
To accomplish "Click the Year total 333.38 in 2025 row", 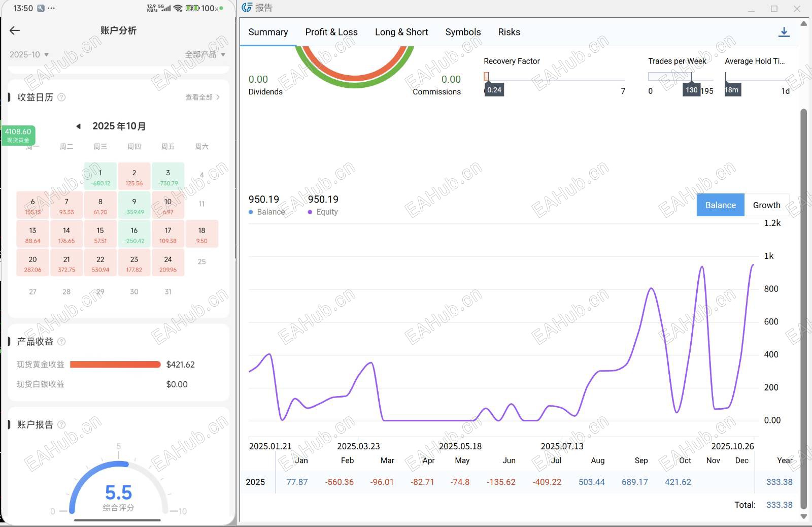I will point(780,482).
